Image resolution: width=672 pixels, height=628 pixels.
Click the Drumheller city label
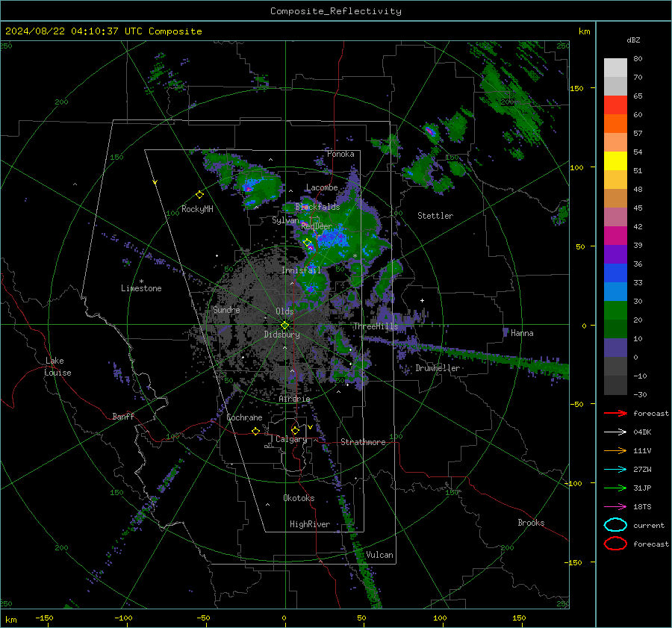coord(438,368)
